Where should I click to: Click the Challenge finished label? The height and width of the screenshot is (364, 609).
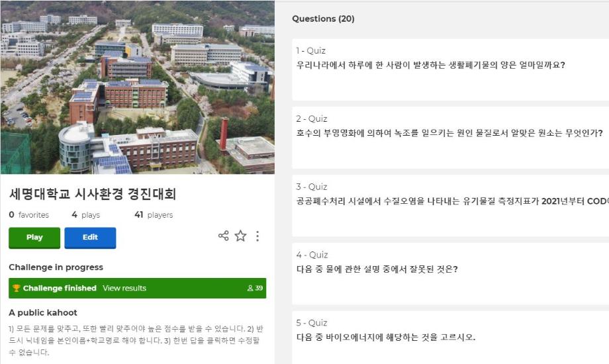(60, 288)
